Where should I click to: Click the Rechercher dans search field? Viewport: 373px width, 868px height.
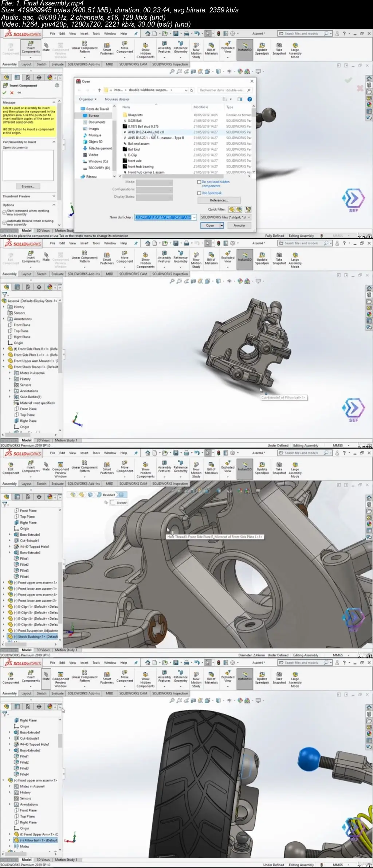pos(225,90)
